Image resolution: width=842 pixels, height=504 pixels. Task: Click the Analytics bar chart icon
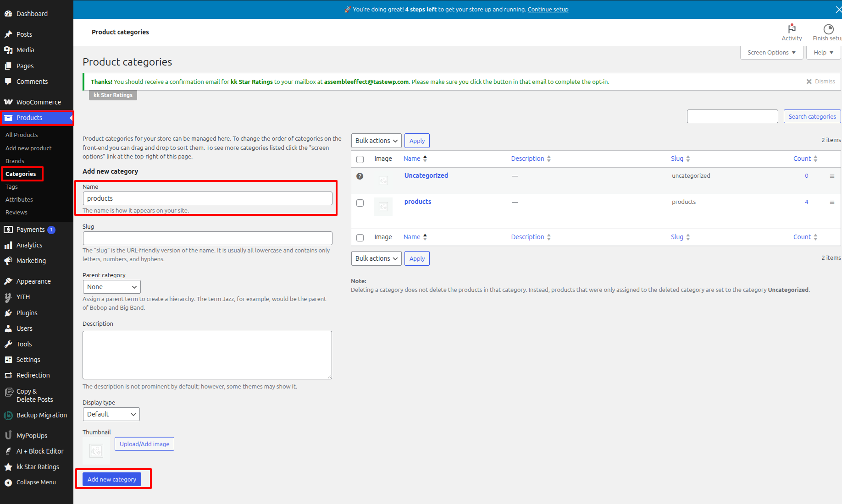[8, 245]
